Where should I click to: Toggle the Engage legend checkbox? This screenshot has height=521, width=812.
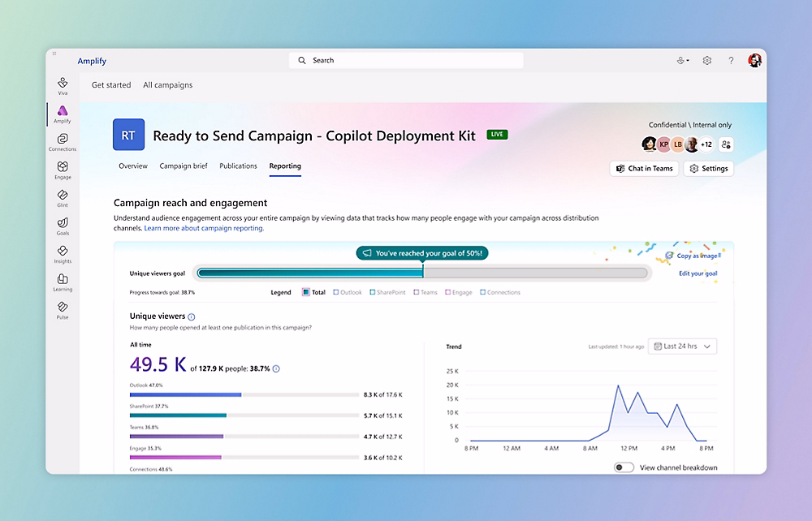(448, 292)
